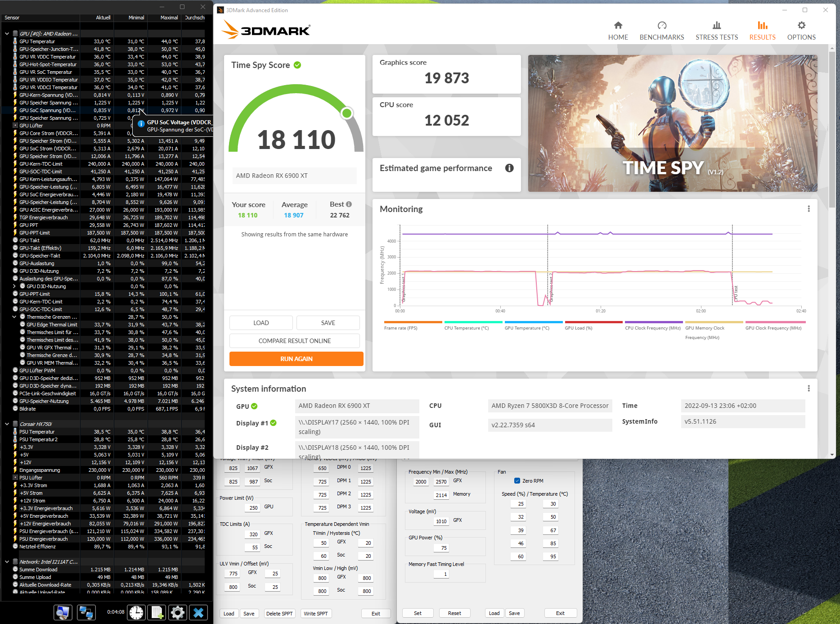This screenshot has width=840, height=624.
Task: Close sensors with the blue X icon
Action: click(x=198, y=612)
